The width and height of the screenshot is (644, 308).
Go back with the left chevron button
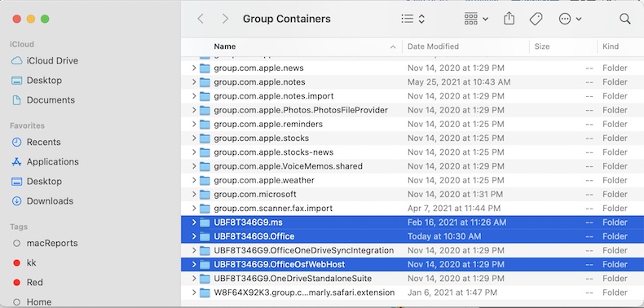click(201, 19)
